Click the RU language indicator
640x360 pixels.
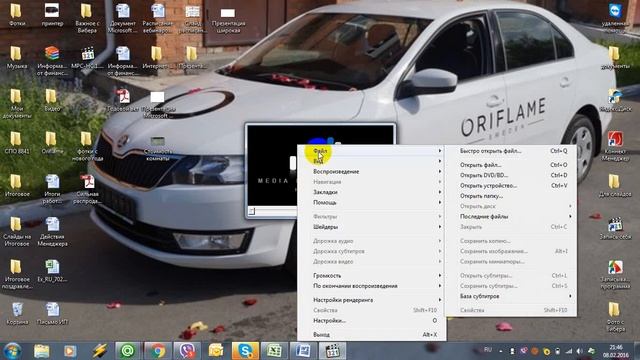[x=487, y=350]
